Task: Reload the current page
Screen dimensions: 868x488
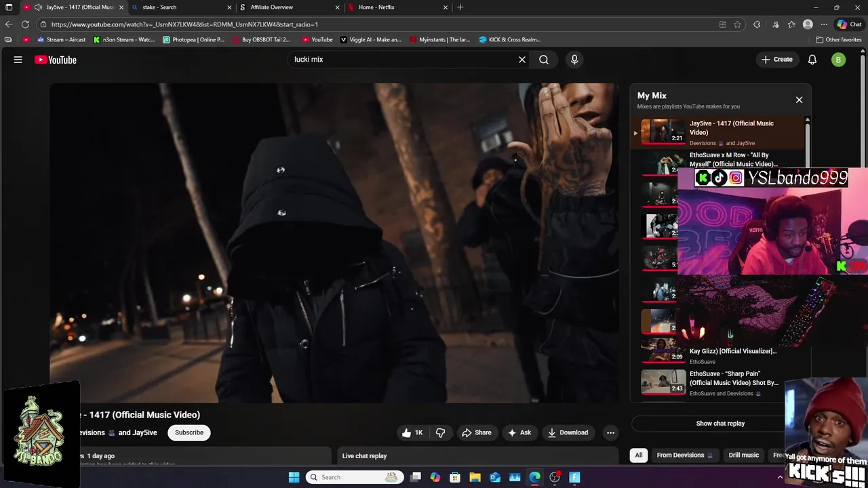Action: [25, 24]
